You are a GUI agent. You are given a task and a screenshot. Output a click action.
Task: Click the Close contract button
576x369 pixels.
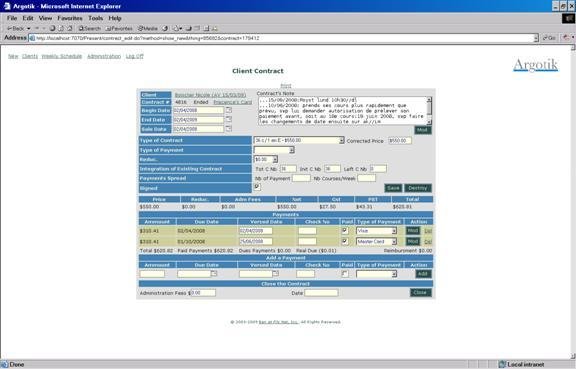420,293
